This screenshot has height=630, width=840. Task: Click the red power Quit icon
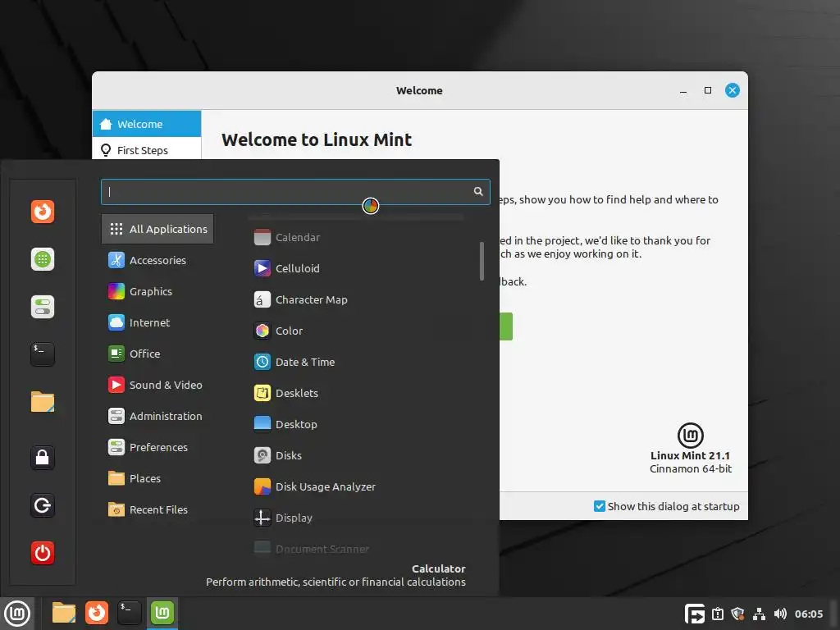43,553
